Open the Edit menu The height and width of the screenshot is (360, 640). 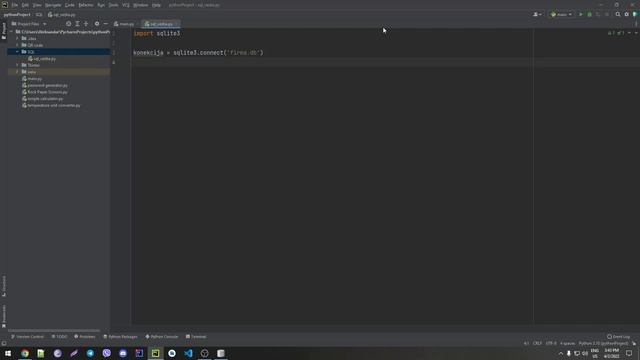25,5
